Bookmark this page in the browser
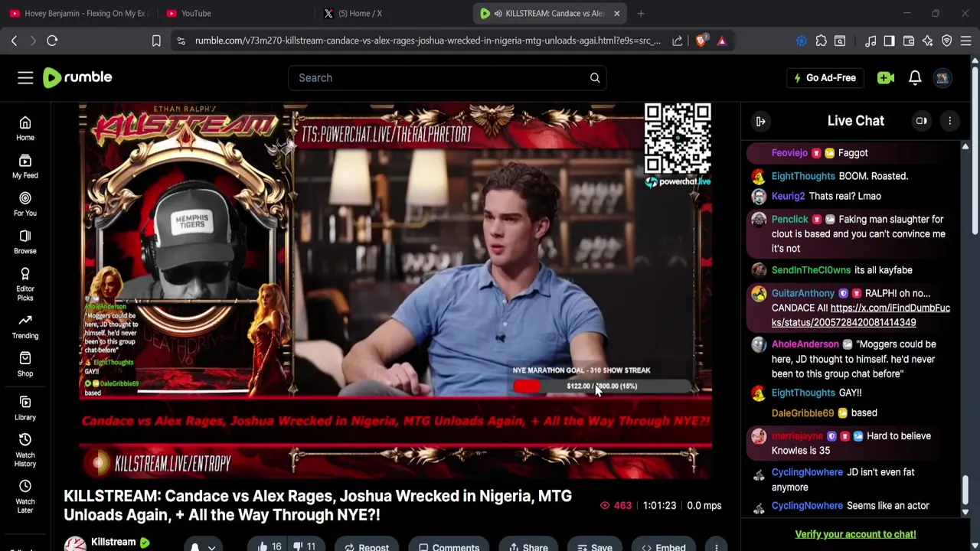The width and height of the screenshot is (980, 551). coord(156,41)
